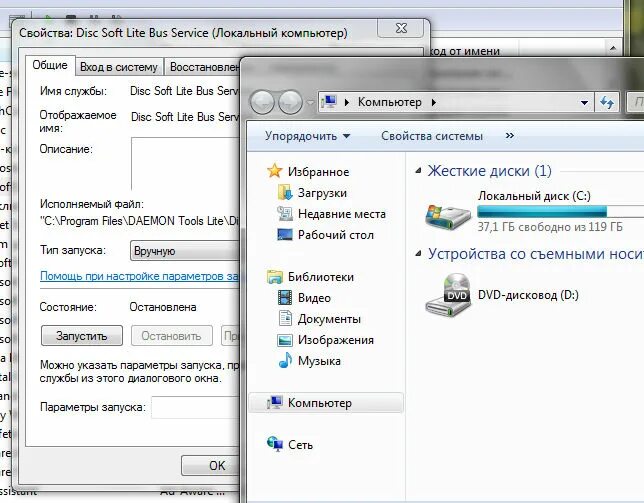Click the Запустить button
This screenshot has width=644, height=503.
click(82, 336)
